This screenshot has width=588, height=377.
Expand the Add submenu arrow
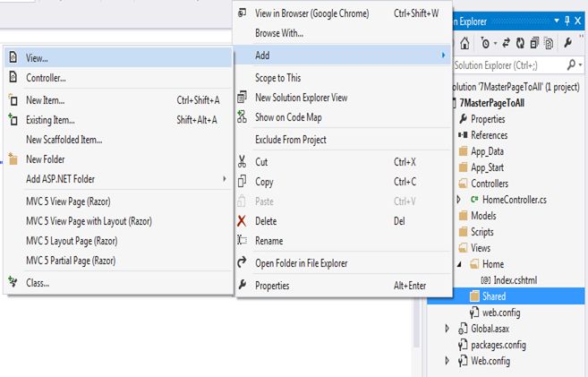pos(443,56)
